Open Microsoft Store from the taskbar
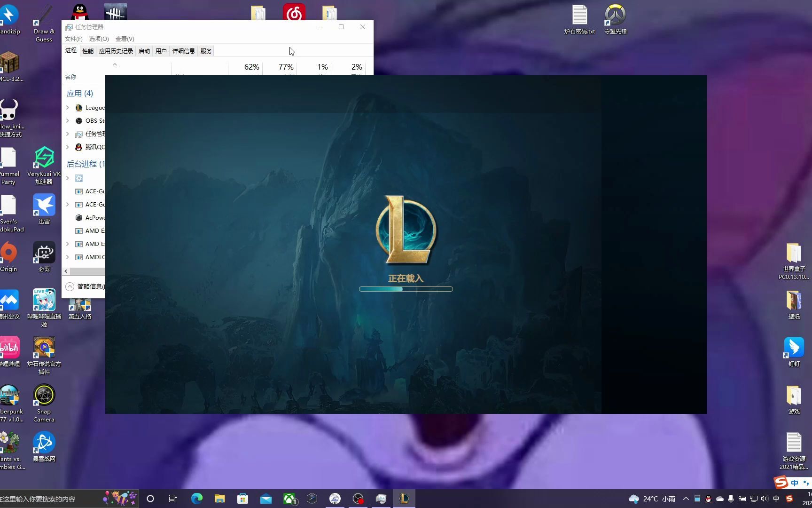This screenshot has height=508, width=812. tap(242, 499)
